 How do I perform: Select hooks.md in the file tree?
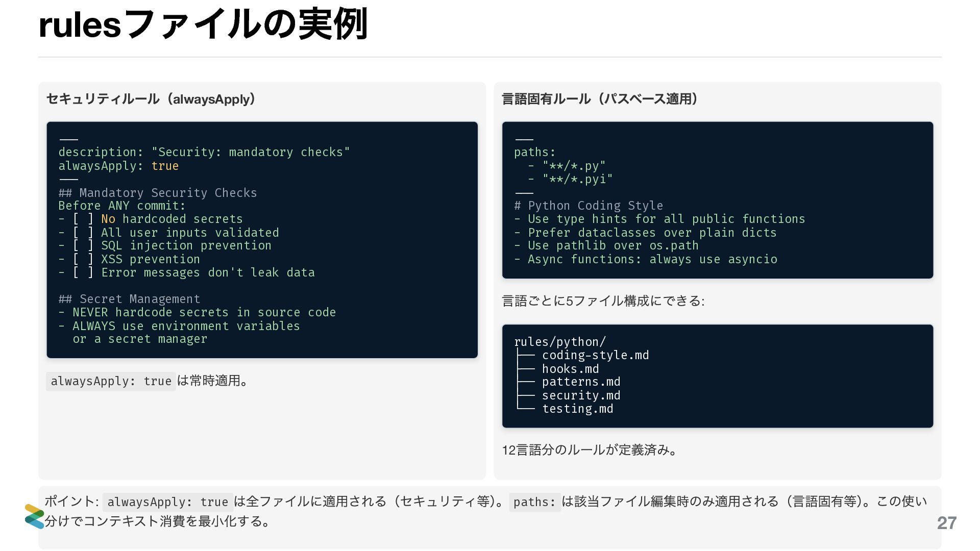coord(570,369)
